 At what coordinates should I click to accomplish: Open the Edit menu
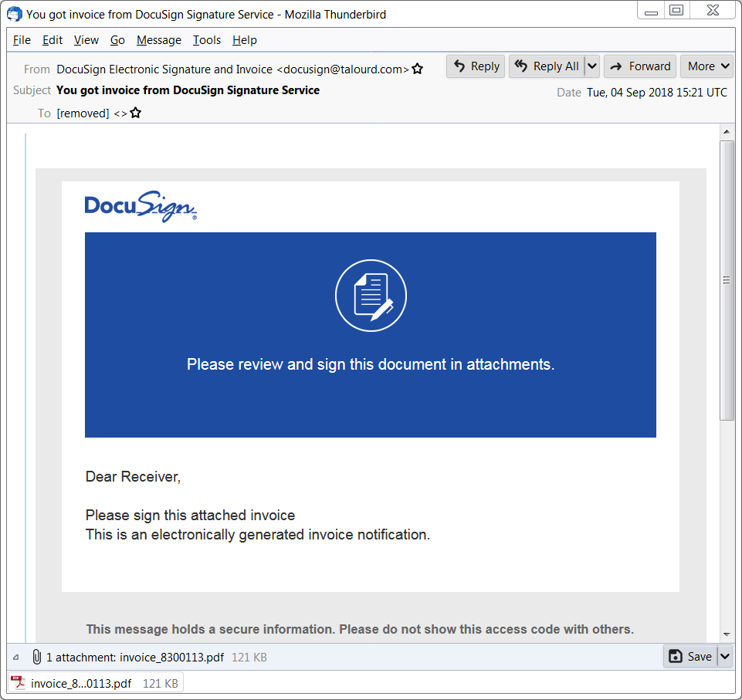(x=52, y=40)
